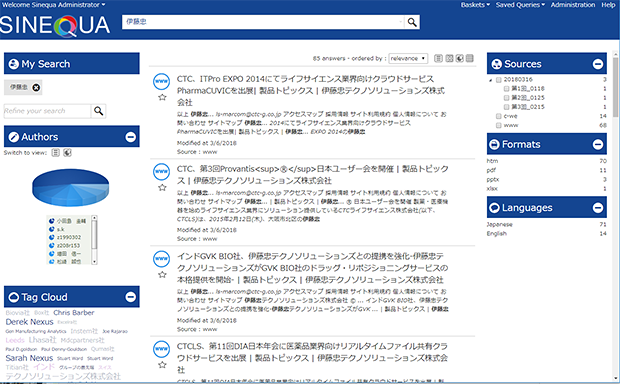Screen dimensions: 620x384
Task: Open the Saved Queries menu
Action: pos(520,5)
